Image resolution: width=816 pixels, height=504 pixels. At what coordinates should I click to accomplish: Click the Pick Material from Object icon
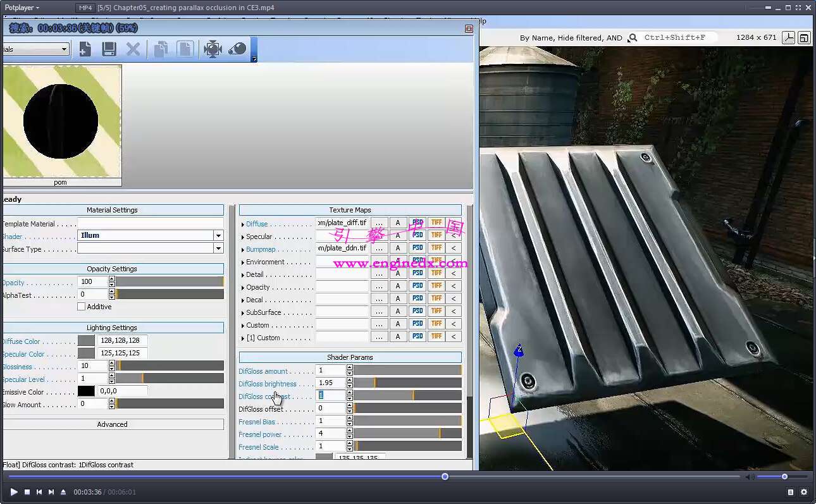(x=237, y=49)
